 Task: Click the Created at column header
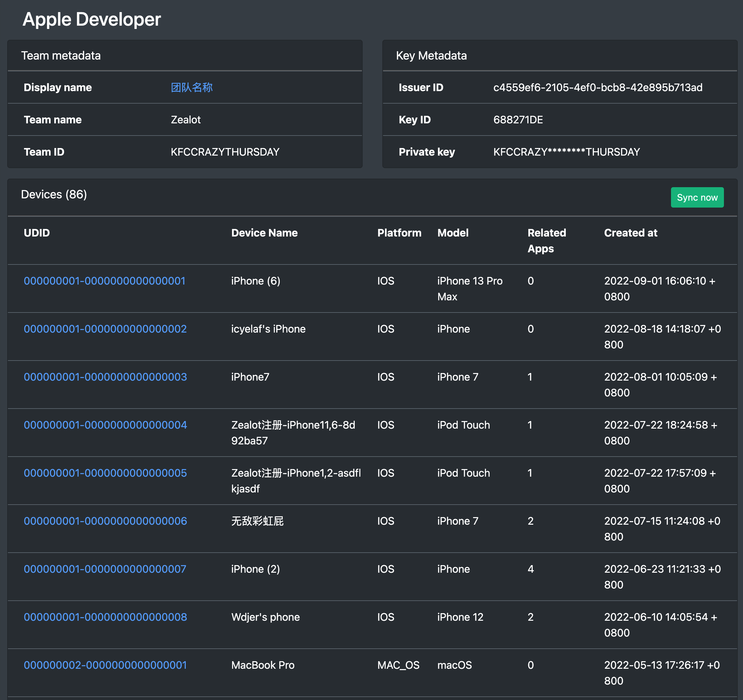click(631, 233)
